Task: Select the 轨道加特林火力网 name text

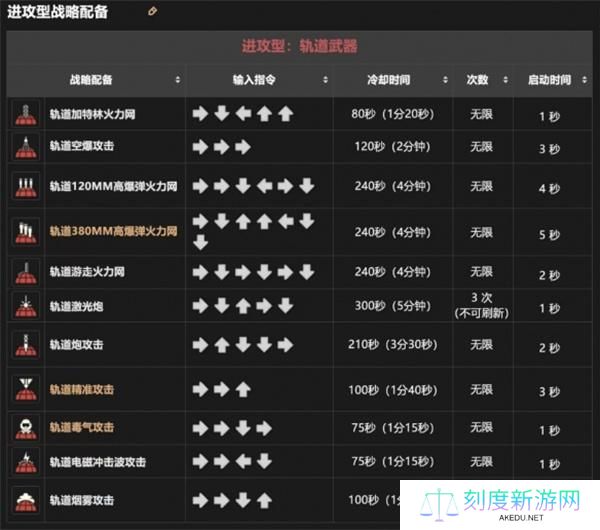Action: [92, 114]
